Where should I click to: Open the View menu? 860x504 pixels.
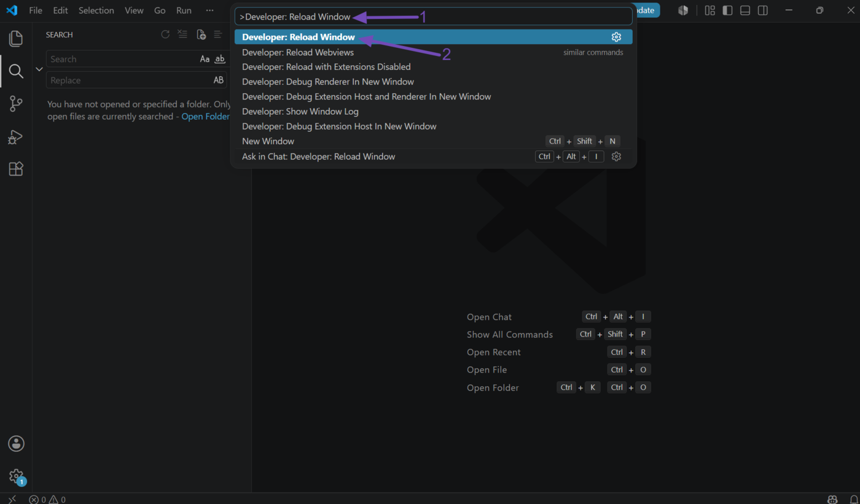click(x=134, y=10)
